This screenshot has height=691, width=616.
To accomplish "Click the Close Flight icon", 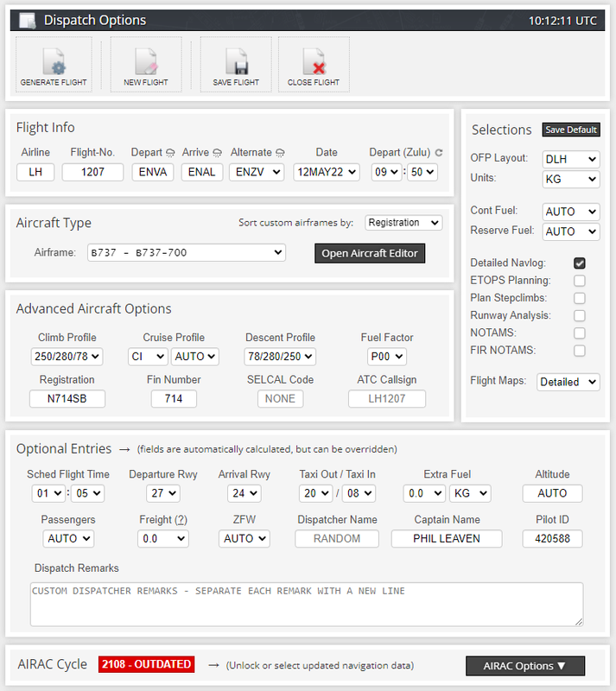I will [x=314, y=62].
